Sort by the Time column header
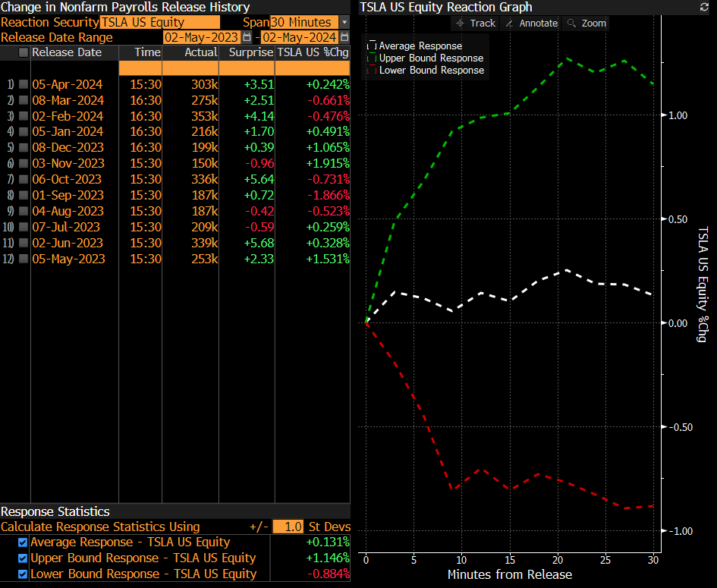717x588 pixels. 147,52
